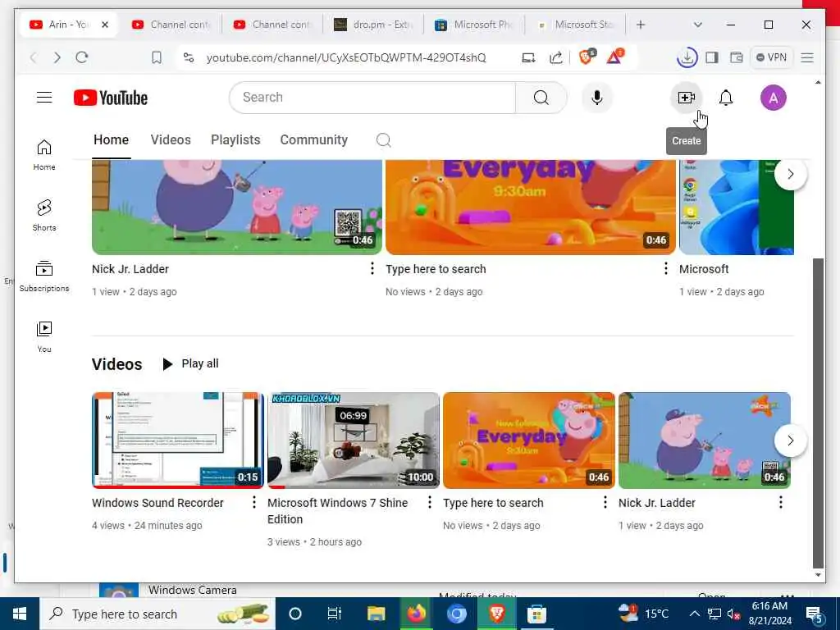Open the purple account avatar menu
This screenshot has height=630, width=840.
pos(773,98)
